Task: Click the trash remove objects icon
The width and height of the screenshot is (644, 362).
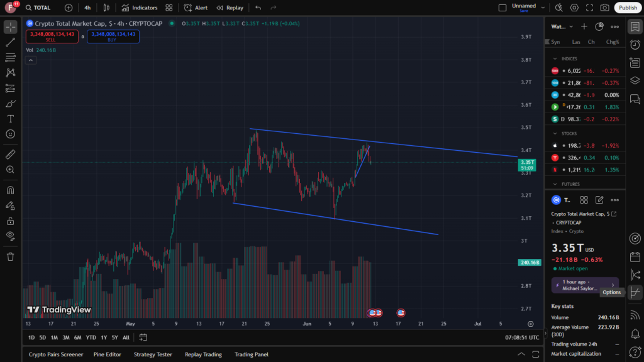Action: 10,256
